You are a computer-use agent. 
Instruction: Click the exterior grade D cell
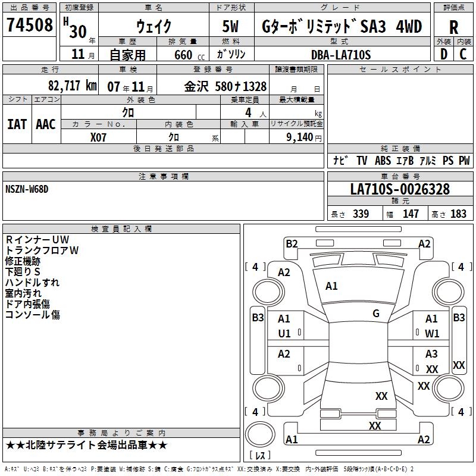[444, 54]
